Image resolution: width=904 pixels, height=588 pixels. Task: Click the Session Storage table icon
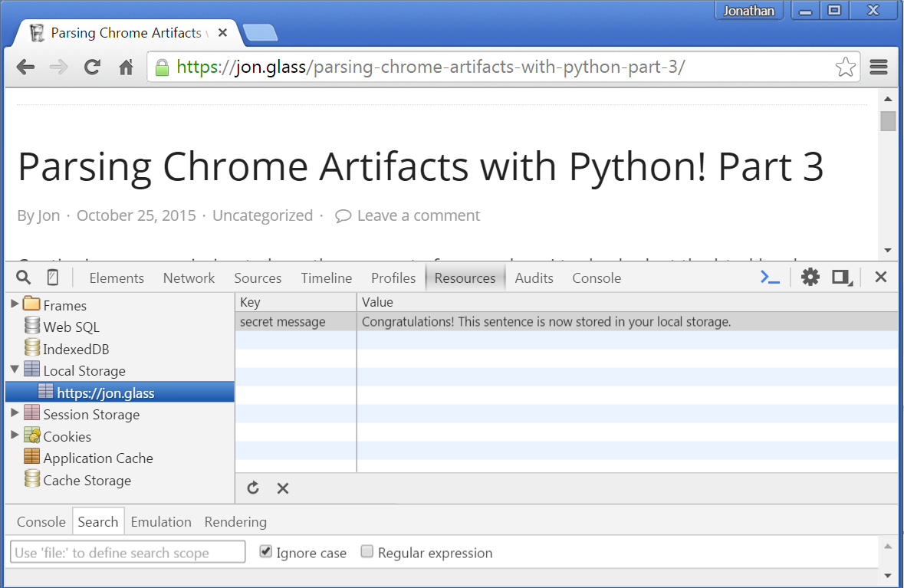pos(32,412)
